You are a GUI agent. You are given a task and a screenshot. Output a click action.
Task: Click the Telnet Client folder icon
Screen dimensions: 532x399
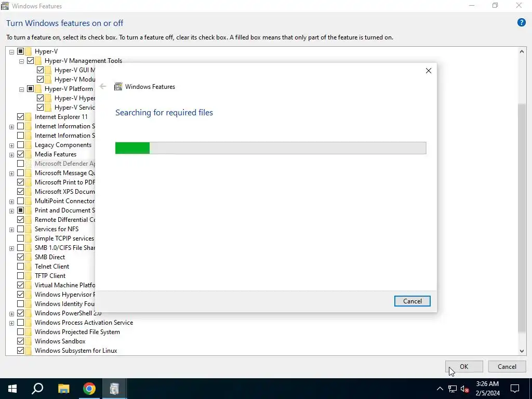coord(29,267)
